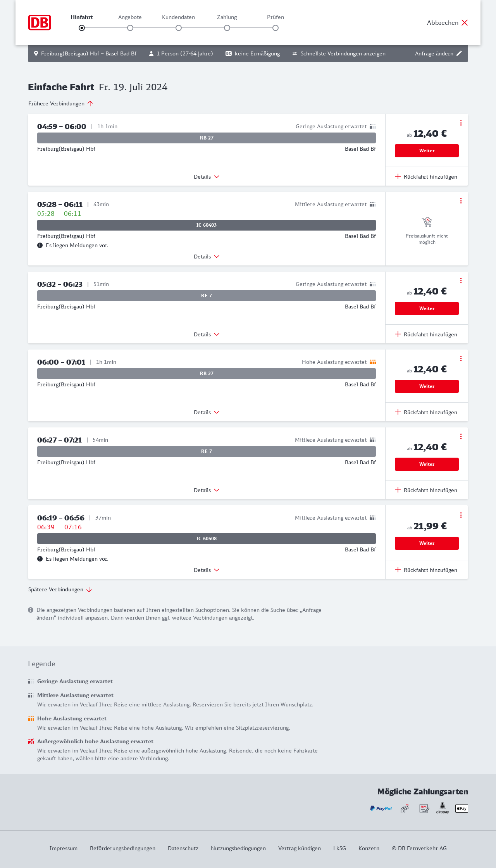Image resolution: width=496 pixels, height=868 pixels.
Task: Add Rückfahrt to the 06:27 RE 7 connection
Action: 426,490
